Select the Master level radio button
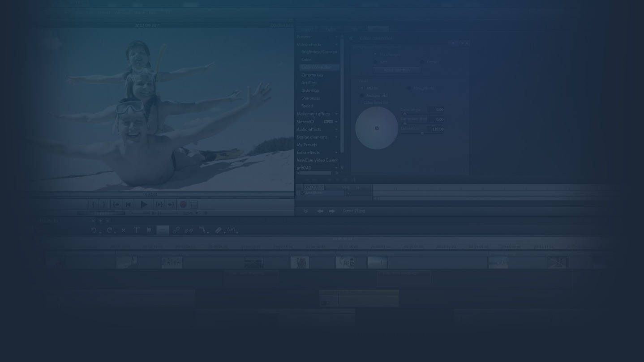This screenshot has height=362, width=644. point(362,88)
